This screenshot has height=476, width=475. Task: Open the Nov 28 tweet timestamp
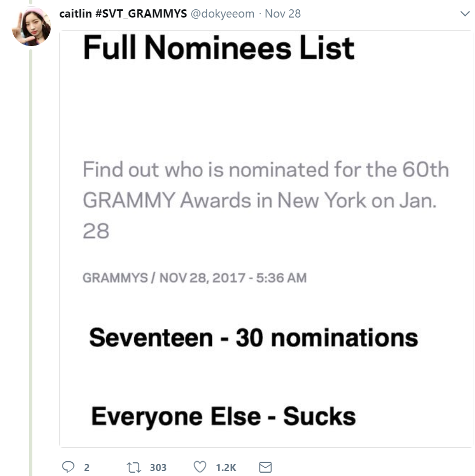[283, 14]
